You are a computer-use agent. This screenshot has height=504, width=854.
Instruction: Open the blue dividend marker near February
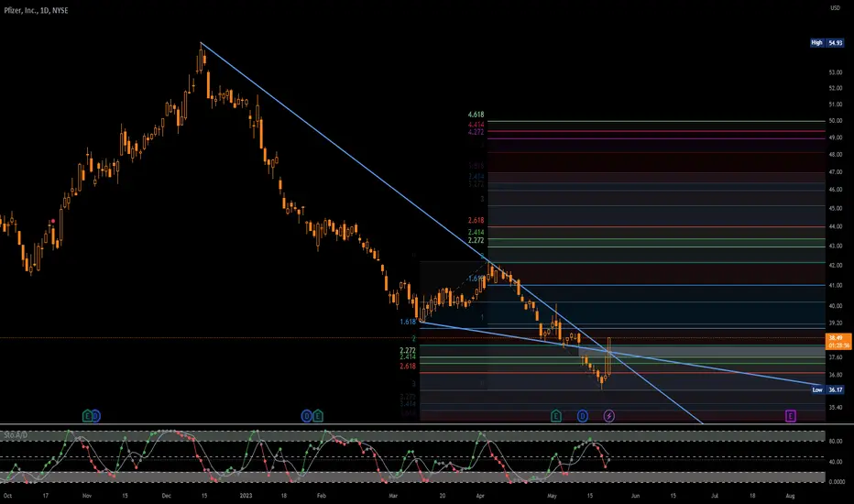tap(306, 416)
